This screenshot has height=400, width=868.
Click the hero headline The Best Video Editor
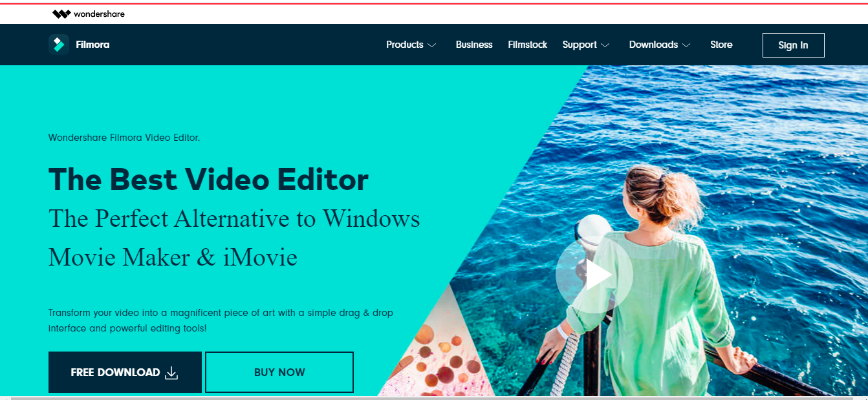click(208, 180)
